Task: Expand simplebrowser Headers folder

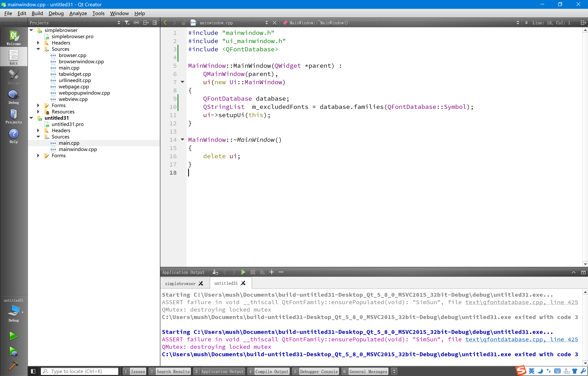Action: tap(38, 42)
